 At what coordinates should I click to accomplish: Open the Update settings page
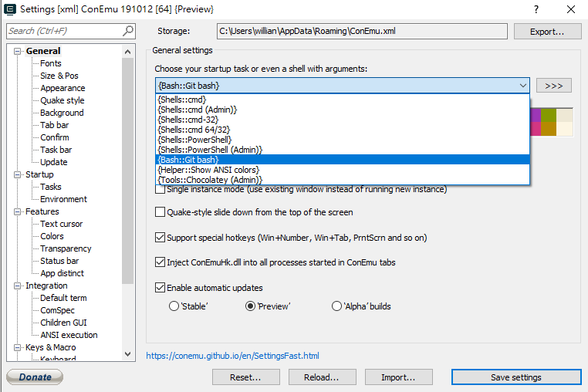(54, 162)
